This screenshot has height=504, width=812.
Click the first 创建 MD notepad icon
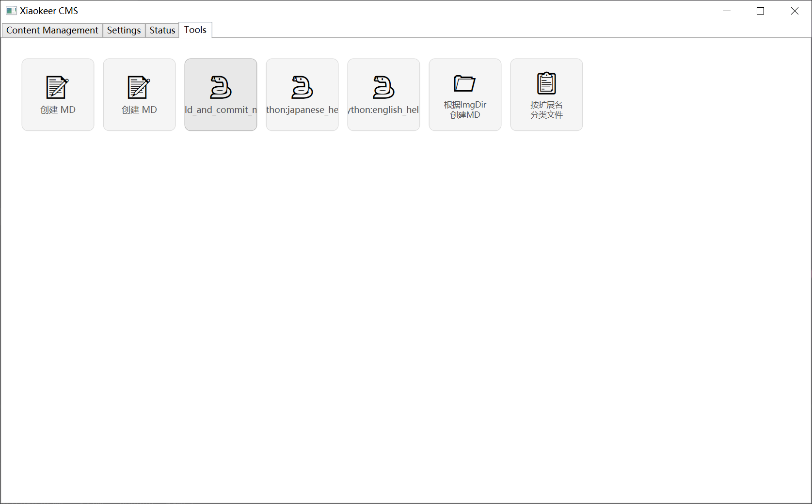click(x=57, y=87)
